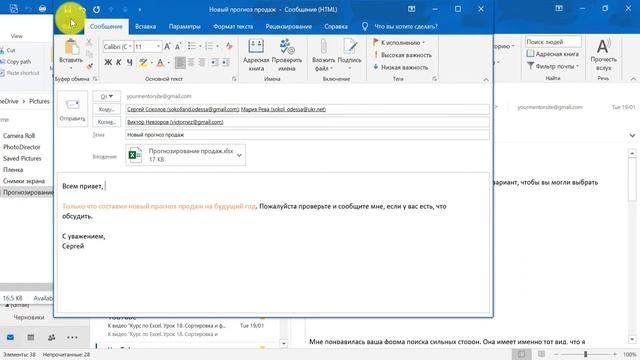Open Mail view icon in Outlook navigation

click(x=10, y=338)
